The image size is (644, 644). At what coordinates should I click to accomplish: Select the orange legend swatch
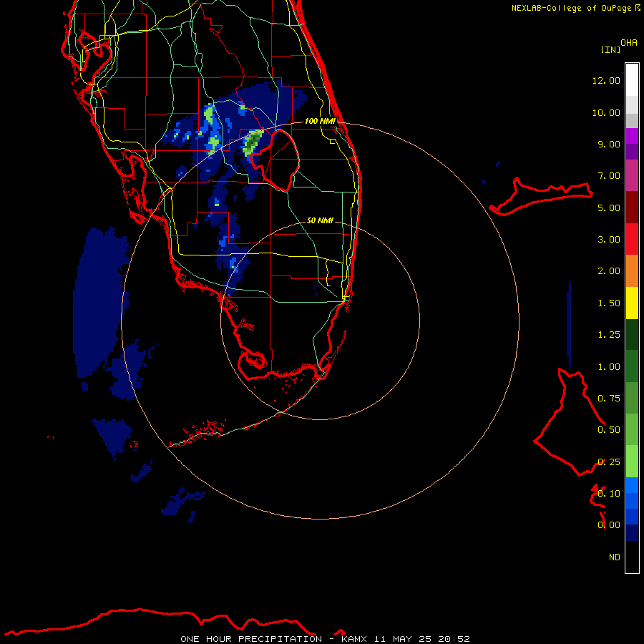pos(632,271)
